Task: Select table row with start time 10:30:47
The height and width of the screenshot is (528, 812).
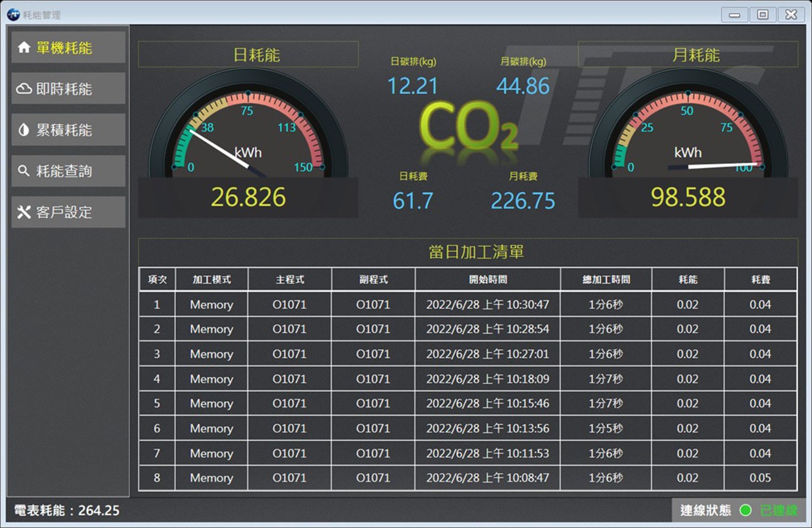Action: [x=487, y=304]
